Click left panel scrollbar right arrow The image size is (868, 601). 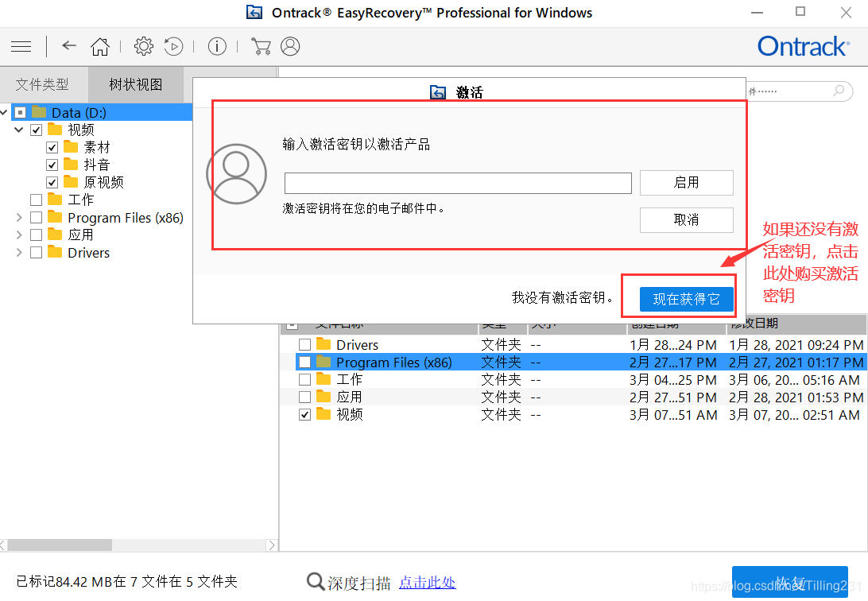[271, 545]
